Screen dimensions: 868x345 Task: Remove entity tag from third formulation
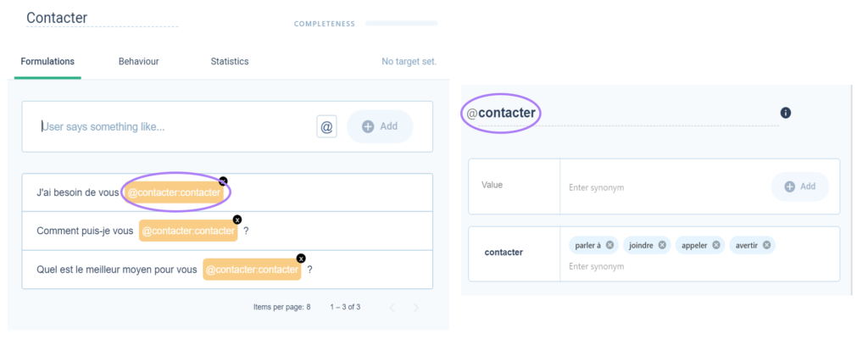point(301,259)
